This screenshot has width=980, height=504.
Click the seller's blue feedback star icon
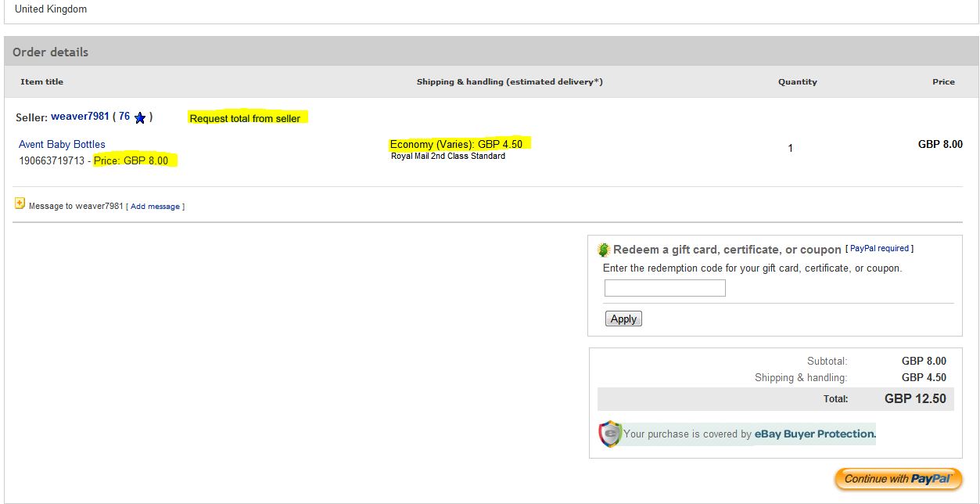[140, 118]
